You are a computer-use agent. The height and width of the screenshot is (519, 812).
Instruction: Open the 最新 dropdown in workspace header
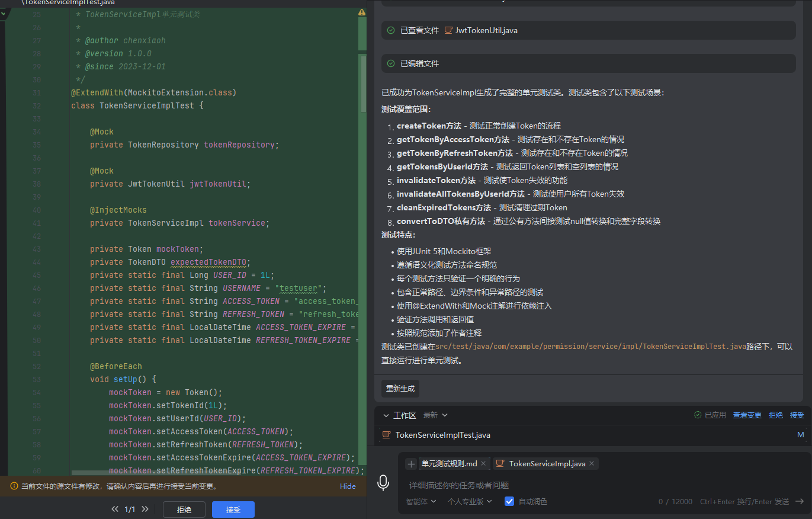(435, 415)
